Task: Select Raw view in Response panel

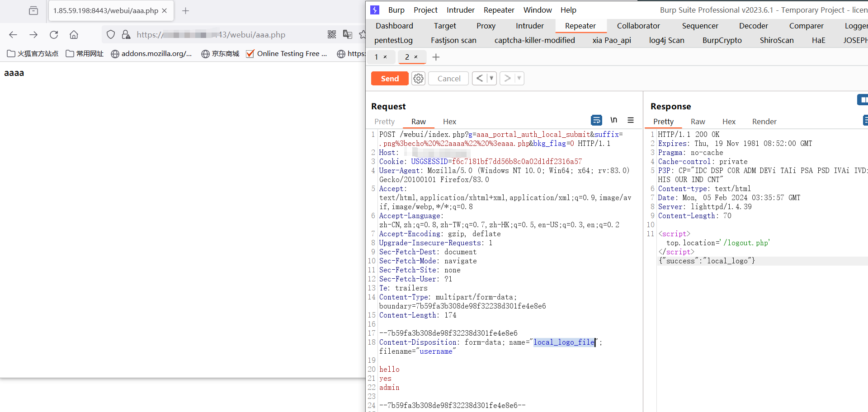Action: (698, 122)
